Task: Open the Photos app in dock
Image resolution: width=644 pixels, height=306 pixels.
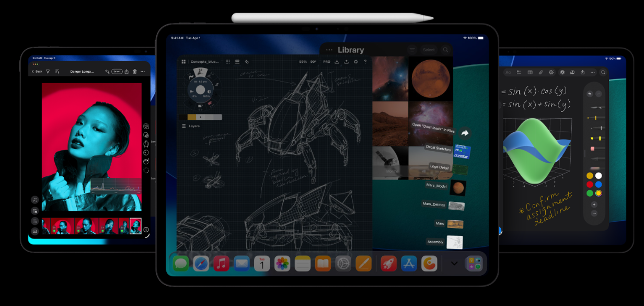Action: [x=282, y=264]
